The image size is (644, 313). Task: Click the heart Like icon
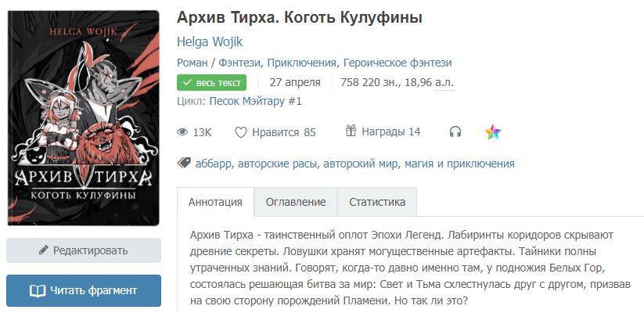(241, 132)
